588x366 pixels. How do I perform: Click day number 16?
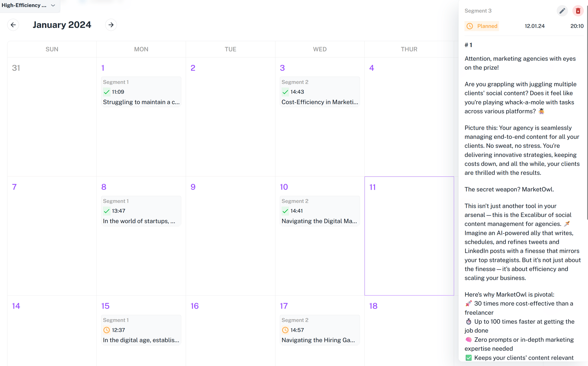(195, 306)
